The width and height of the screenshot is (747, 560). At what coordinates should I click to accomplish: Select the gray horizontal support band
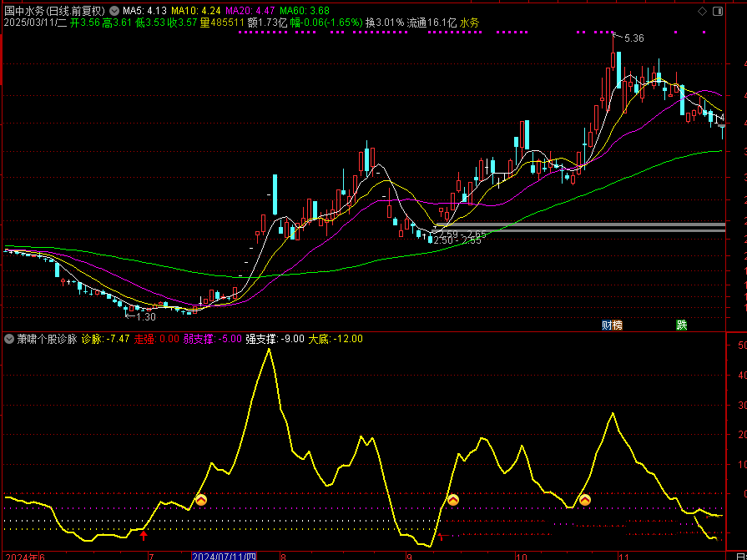pyautogui.click(x=584, y=226)
